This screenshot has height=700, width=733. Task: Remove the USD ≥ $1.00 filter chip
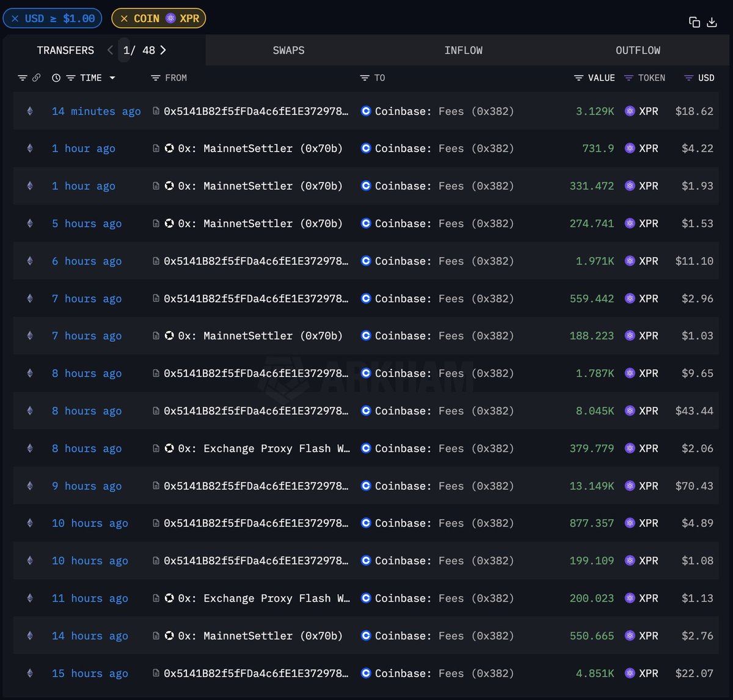pos(15,19)
